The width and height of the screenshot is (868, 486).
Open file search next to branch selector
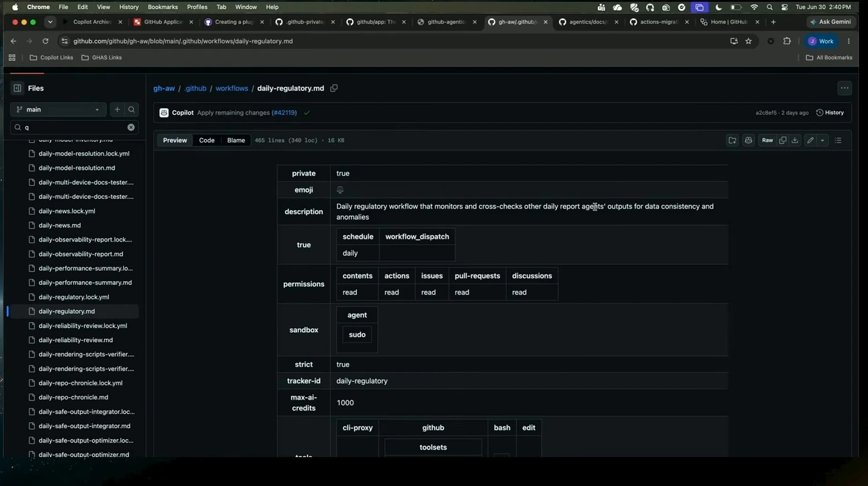tap(131, 110)
